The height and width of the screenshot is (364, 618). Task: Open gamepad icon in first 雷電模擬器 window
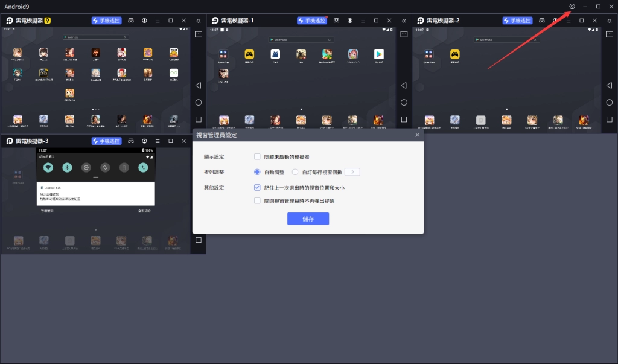(131, 21)
